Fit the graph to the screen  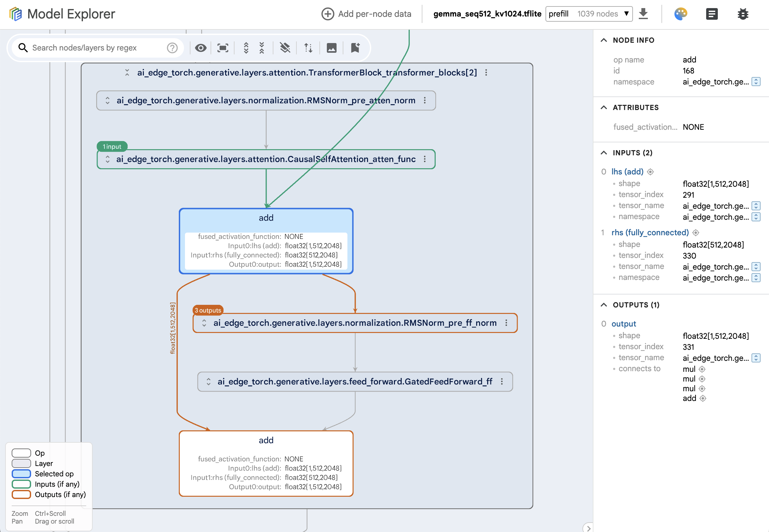(x=222, y=48)
